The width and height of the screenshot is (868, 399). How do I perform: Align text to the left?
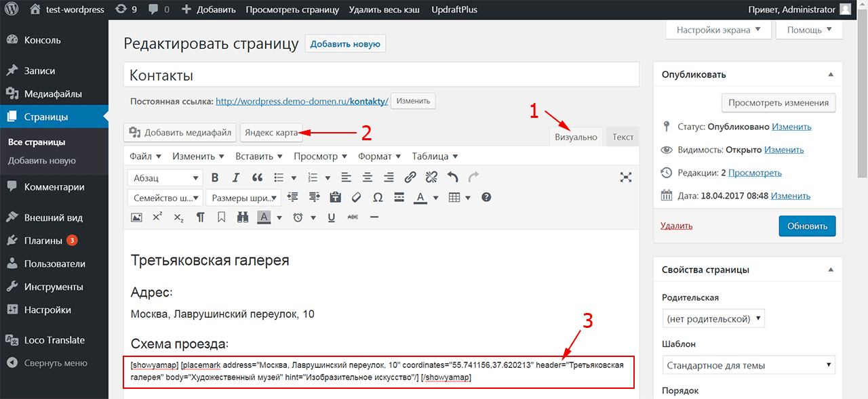pos(347,177)
